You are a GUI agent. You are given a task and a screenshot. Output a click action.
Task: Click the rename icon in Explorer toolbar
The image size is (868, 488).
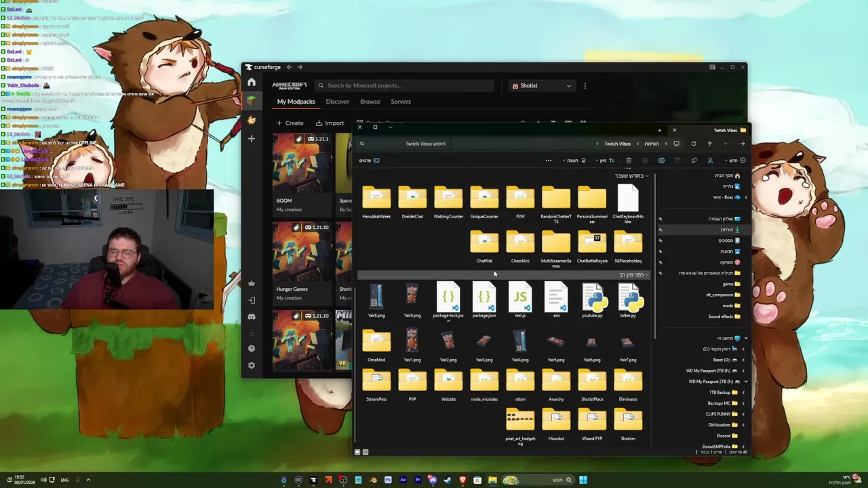pos(661,161)
